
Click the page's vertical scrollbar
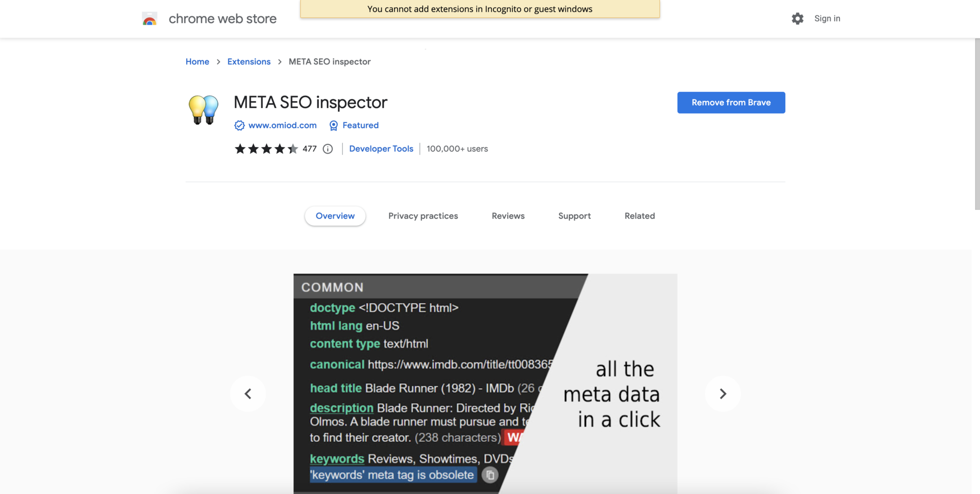tap(977, 124)
